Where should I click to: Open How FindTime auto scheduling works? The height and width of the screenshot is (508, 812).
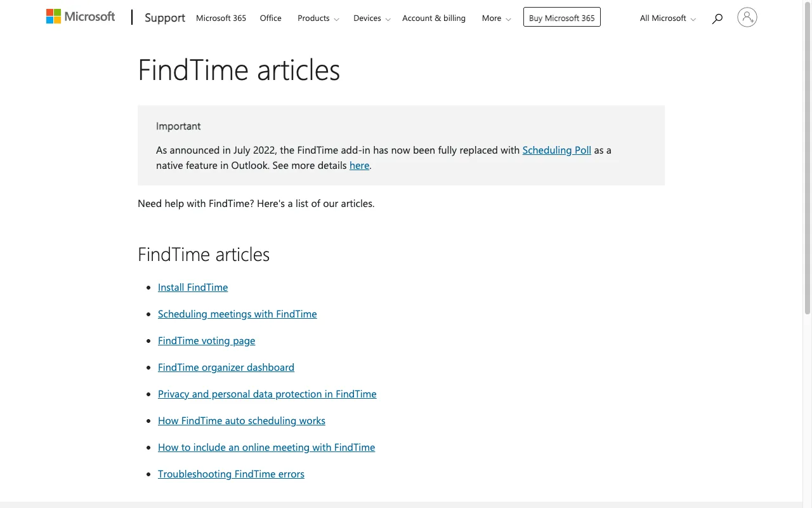(x=242, y=420)
